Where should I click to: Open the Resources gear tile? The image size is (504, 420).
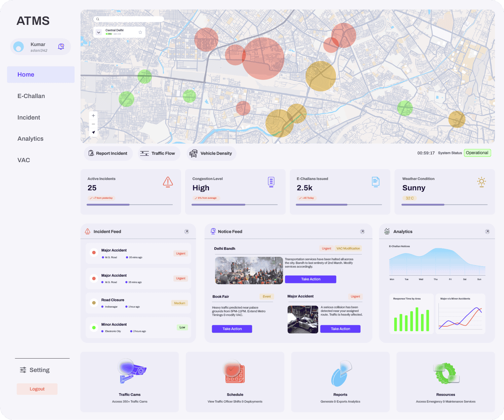pos(446,382)
